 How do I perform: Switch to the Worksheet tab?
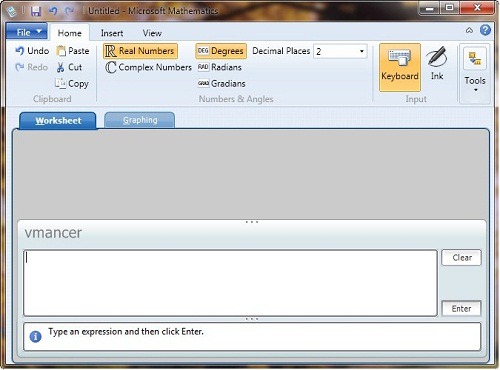click(x=58, y=120)
